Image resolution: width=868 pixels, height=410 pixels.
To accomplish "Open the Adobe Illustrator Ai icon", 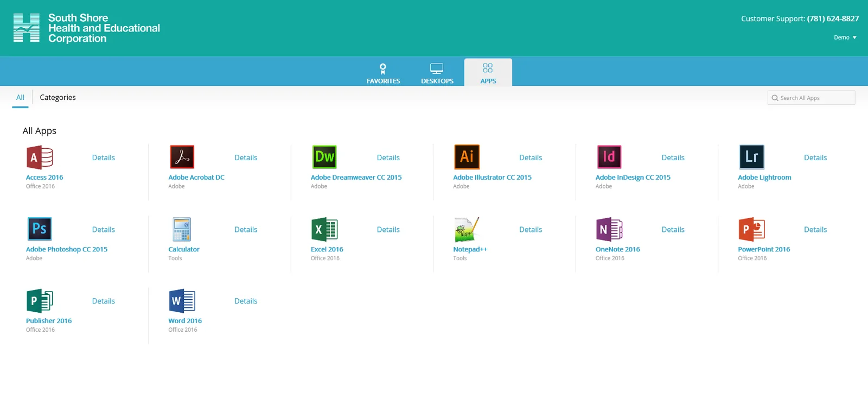I will [x=467, y=157].
